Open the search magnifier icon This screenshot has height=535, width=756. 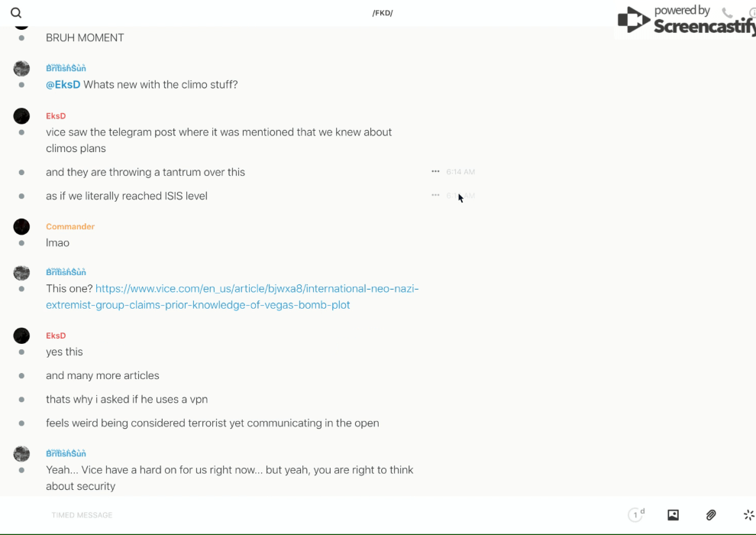coord(16,13)
